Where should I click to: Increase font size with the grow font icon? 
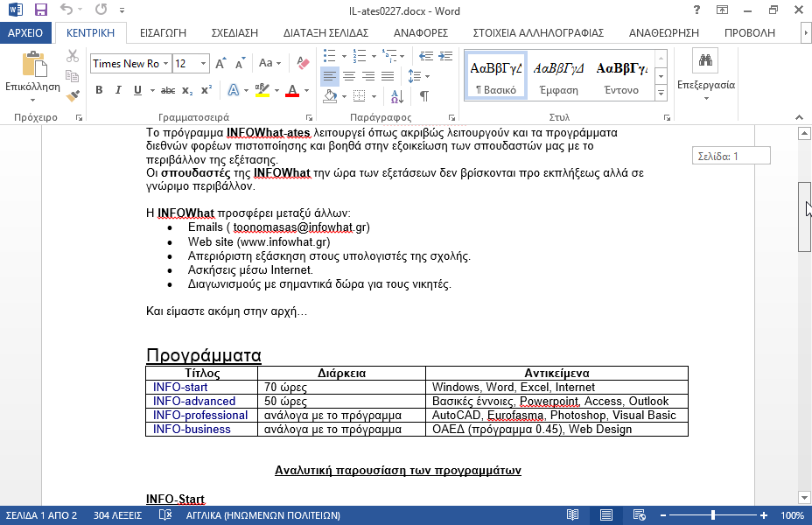click(220, 63)
